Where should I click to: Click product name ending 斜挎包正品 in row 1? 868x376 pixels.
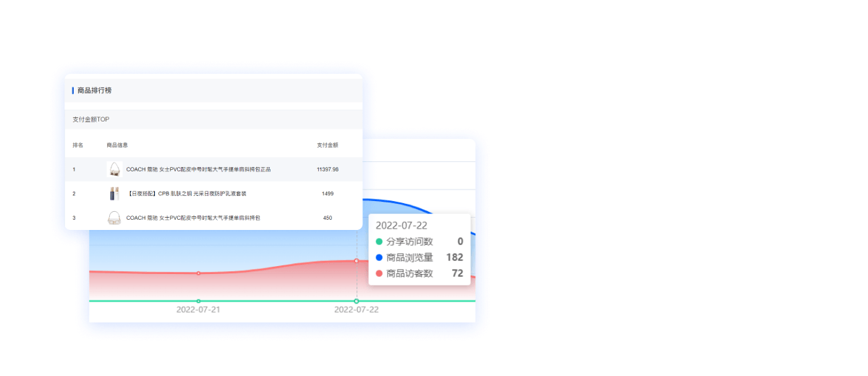(x=198, y=169)
